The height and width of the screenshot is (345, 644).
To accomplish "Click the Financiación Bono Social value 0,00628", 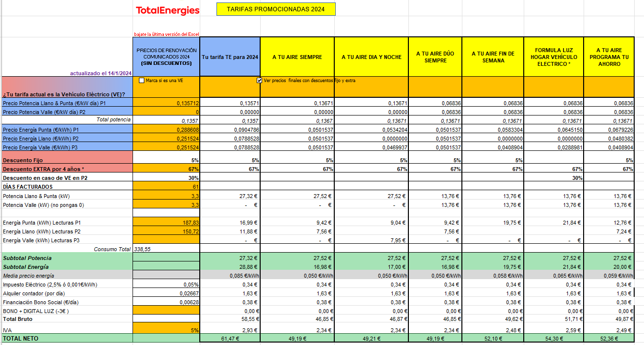I will point(166,302).
